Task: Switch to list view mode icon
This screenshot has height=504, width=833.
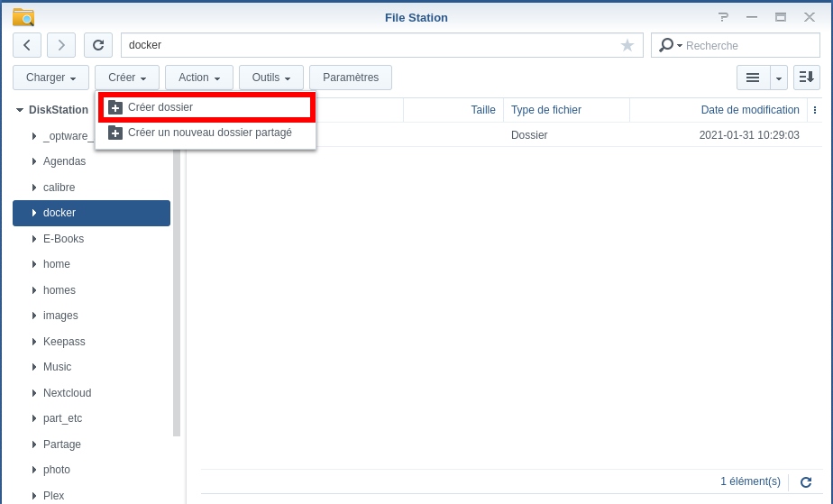Action: click(753, 78)
